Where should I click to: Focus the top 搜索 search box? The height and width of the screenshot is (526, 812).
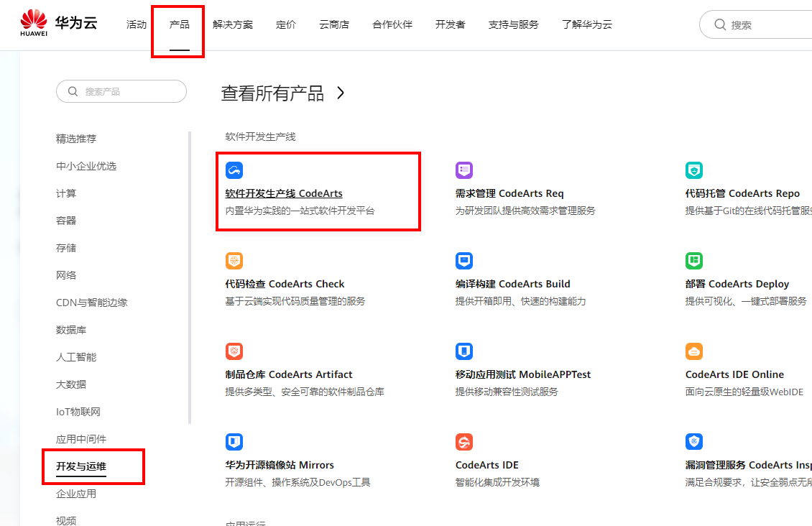(x=755, y=24)
